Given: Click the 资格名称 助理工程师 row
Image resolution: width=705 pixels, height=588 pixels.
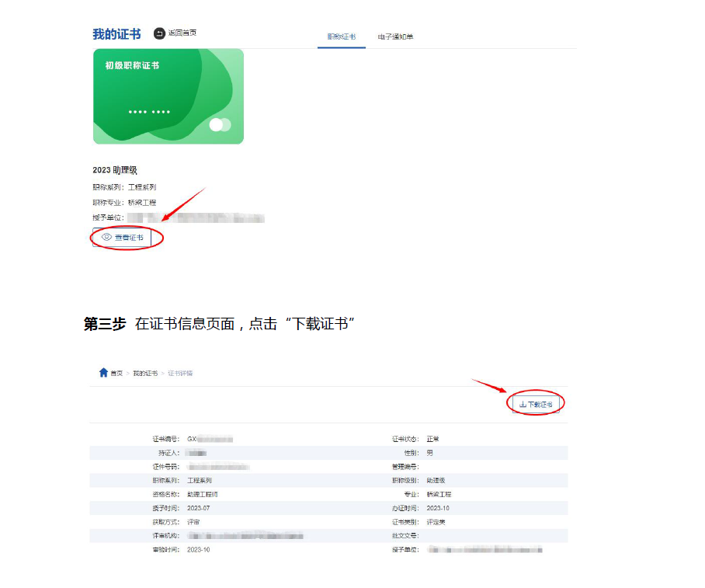Looking at the screenshot, I should pyautogui.click(x=203, y=494).
